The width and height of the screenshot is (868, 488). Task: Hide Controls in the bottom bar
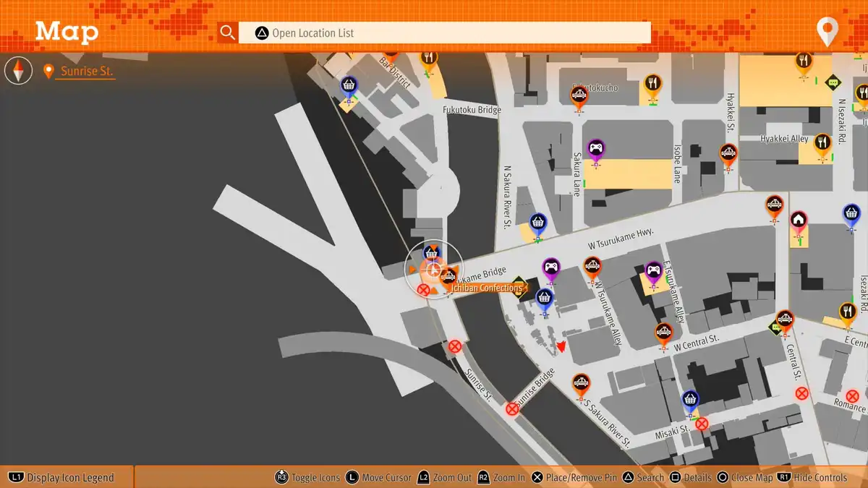(812, 477)
